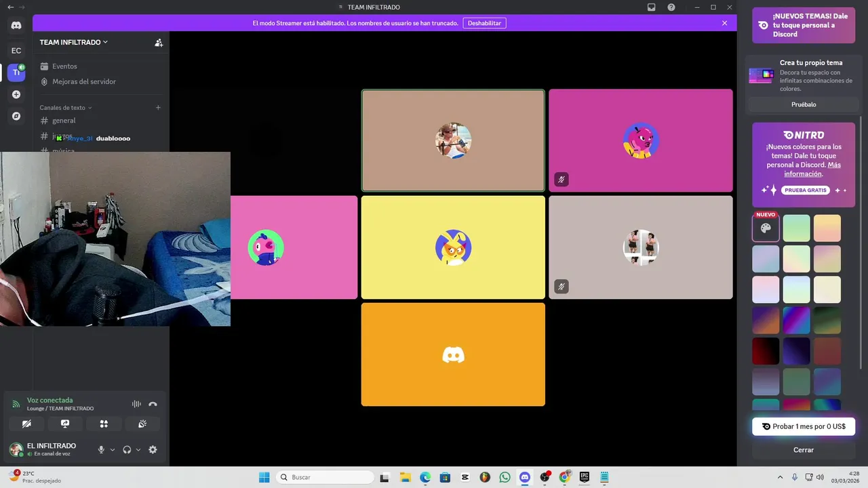The image size is (868, 488).
Task: Click the taskbar Buscar search field
Action: pyautogui.click(x=324, y=477)
